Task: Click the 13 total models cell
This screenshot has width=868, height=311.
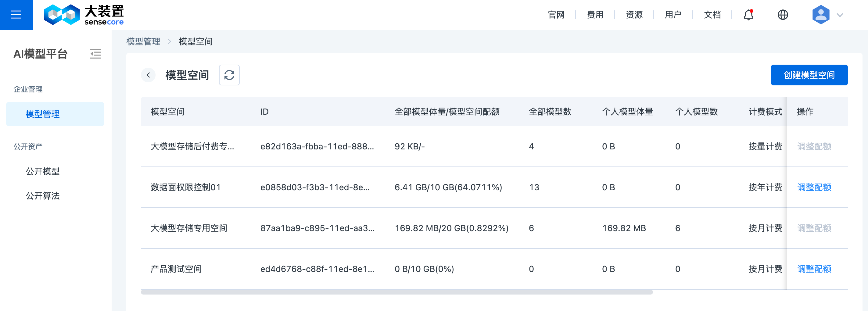Action: [x=534, y=187]
